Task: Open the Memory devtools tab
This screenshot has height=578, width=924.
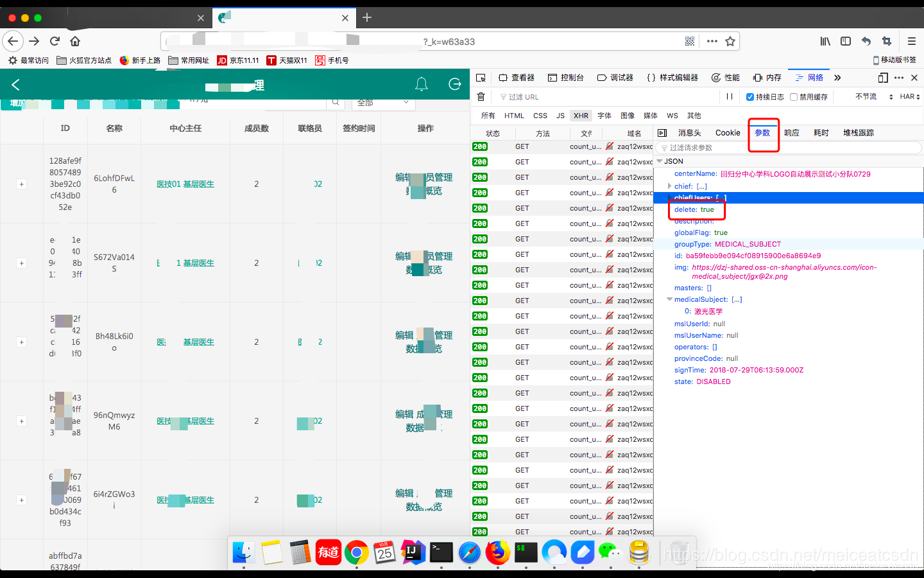Action: (767, 78)
